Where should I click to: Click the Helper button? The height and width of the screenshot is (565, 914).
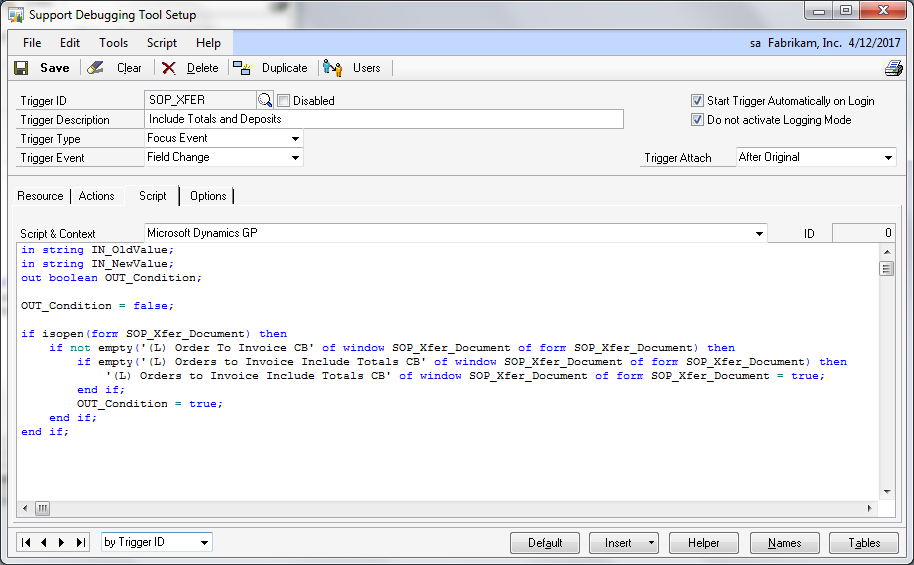704,543
